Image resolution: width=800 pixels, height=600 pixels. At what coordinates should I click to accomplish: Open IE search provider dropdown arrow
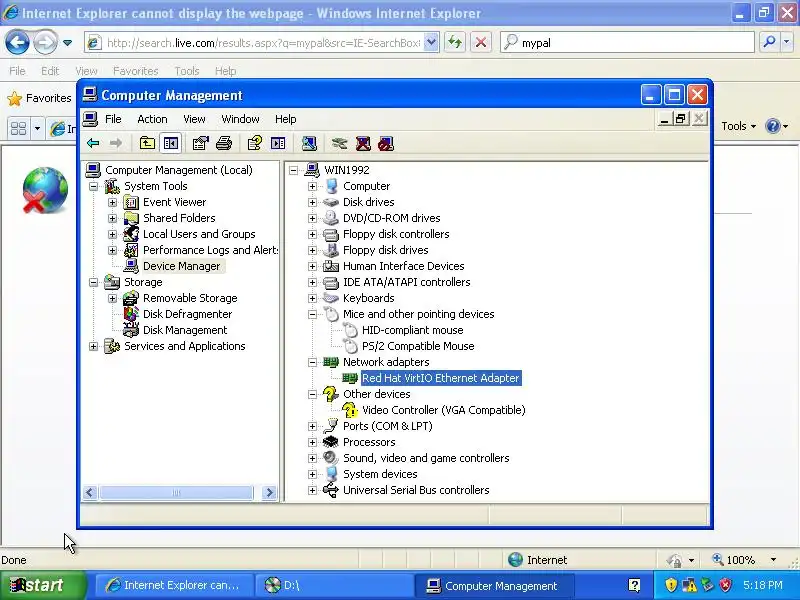787,42
